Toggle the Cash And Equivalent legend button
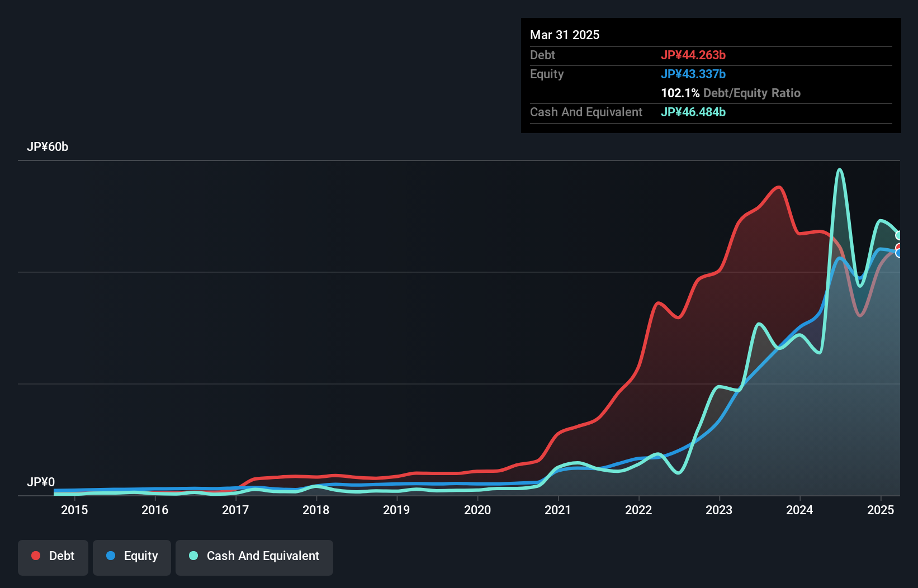This screenshot has width=918, height=588. pyautogui.click(x=254, y=557)
